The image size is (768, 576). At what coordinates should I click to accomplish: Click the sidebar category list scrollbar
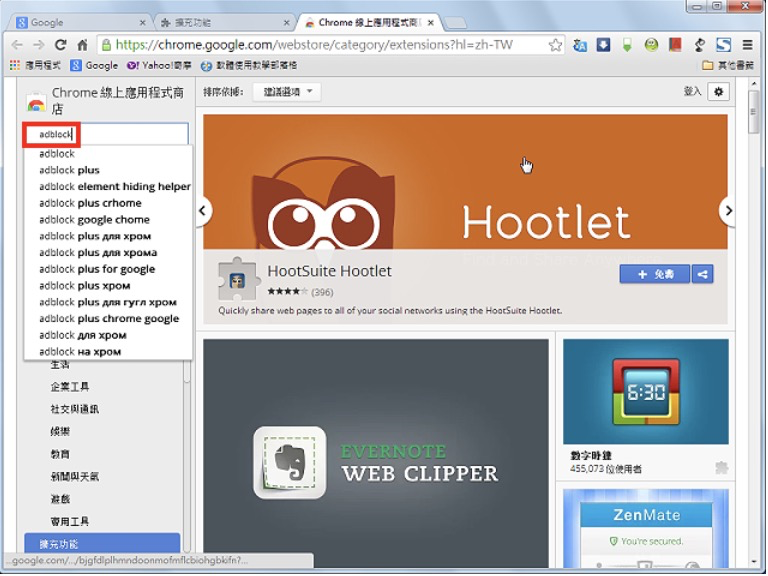click(x=187, y=372)
